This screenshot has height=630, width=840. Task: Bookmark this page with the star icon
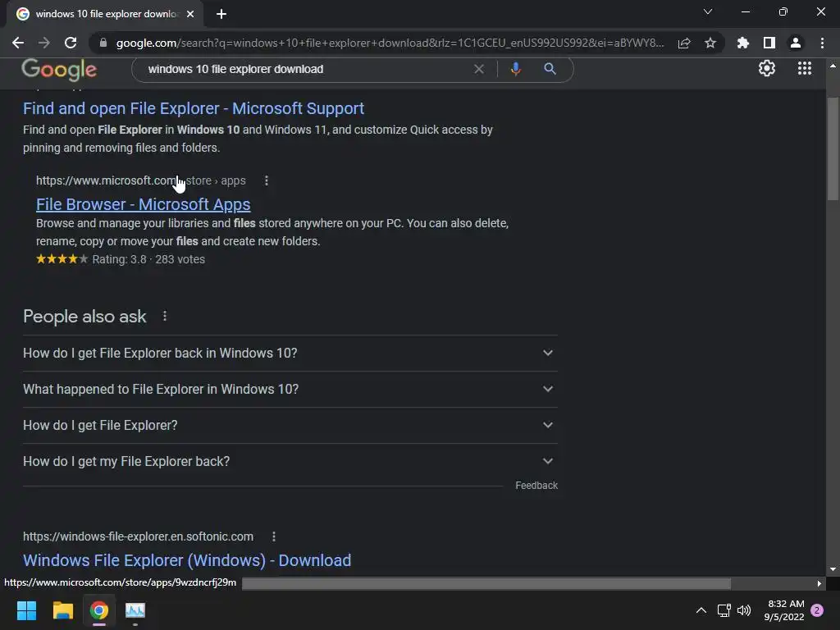(x=710, y=43)
